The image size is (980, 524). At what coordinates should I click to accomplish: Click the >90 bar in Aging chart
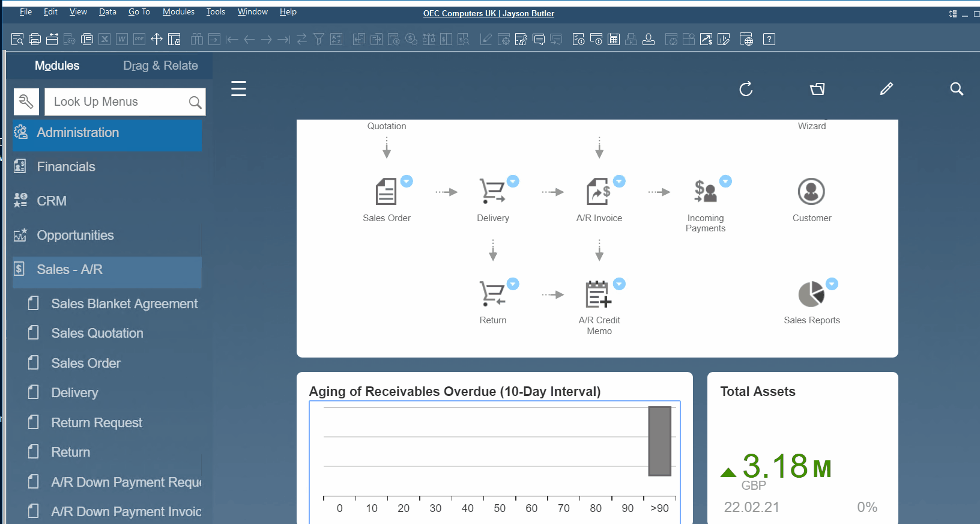(x=659, y=441)
